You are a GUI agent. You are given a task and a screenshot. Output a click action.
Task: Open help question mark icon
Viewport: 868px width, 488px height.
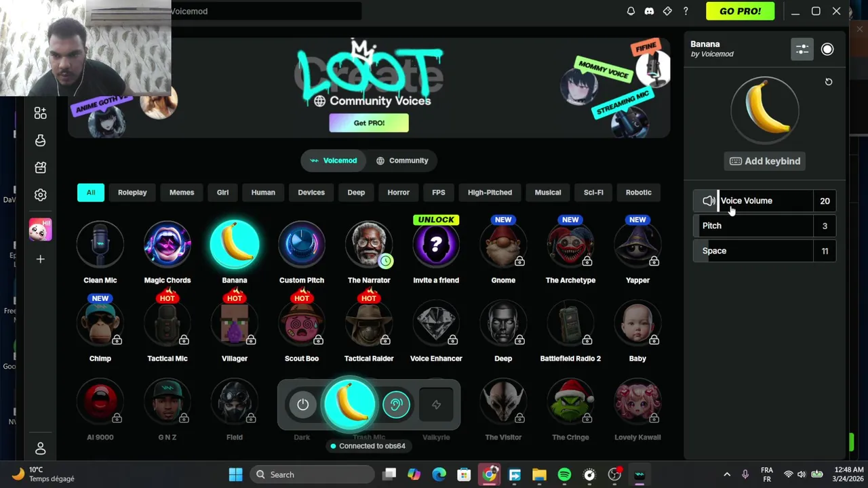pyautogui.click(x=686, y=11)
